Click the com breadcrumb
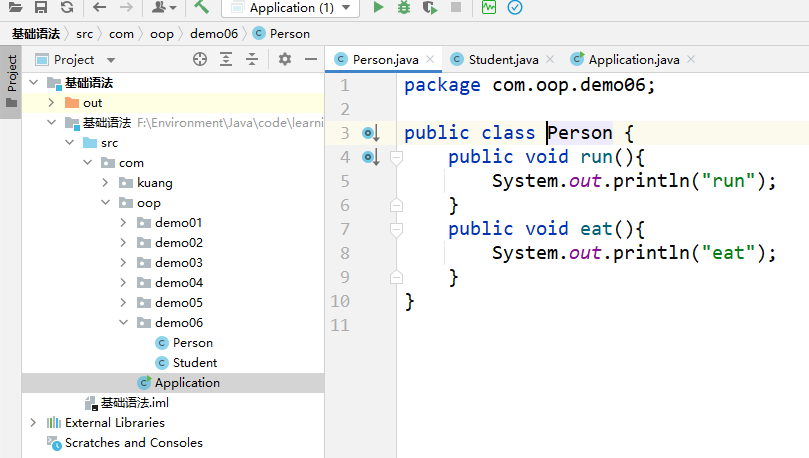The width and height of the screenshot is (809, 458). 121,34
